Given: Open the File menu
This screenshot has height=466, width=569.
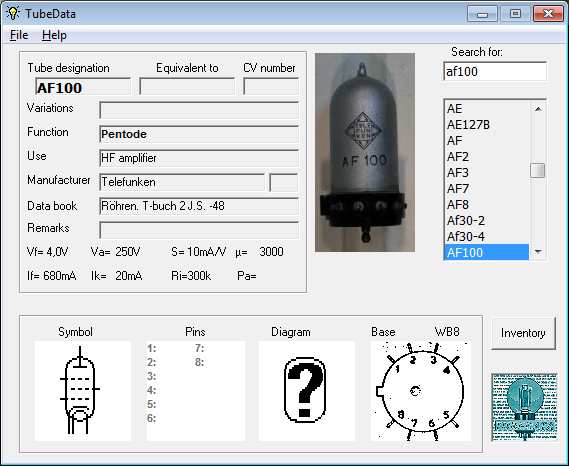Looking at the screenshot, I should [x=19, y=35].
